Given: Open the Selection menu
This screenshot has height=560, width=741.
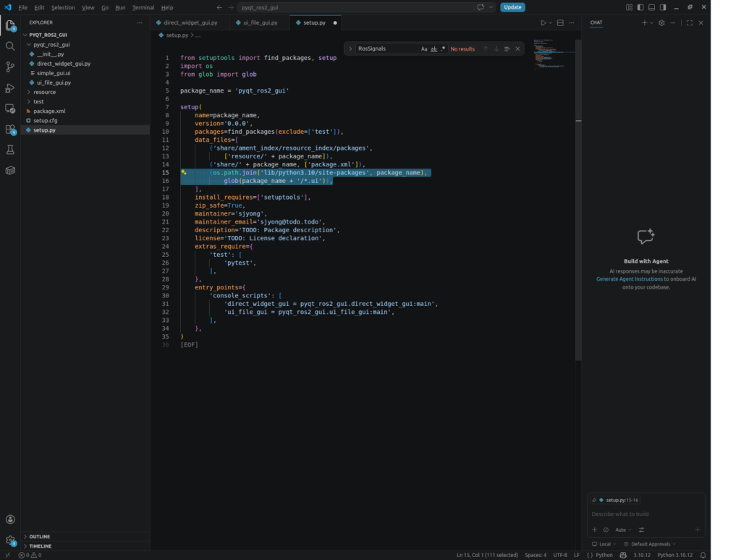Looking at the screenshot, I should tap(63, 7).
